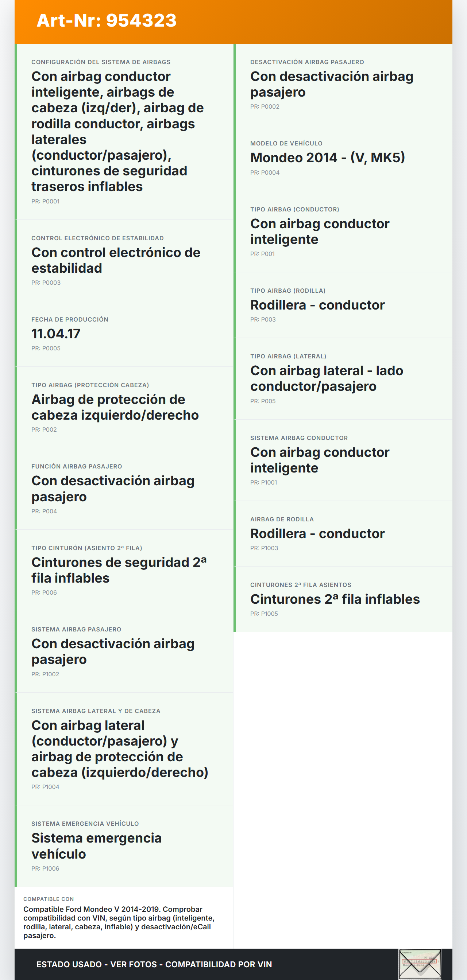This screenshot has width=467, height=980.
Task: Click the PR: P0002 code
Action: 265,106
